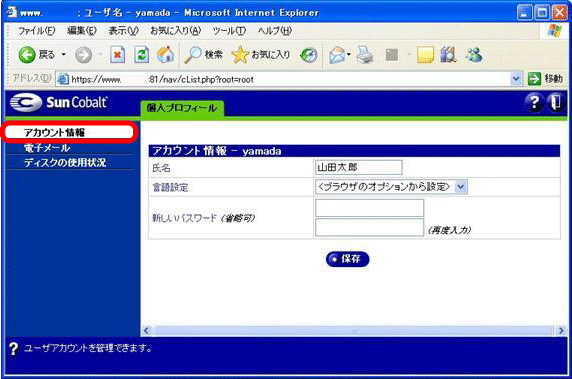572x379 pixels.
Task: Open the 編集(E) menu
Action: click(82, 31)
